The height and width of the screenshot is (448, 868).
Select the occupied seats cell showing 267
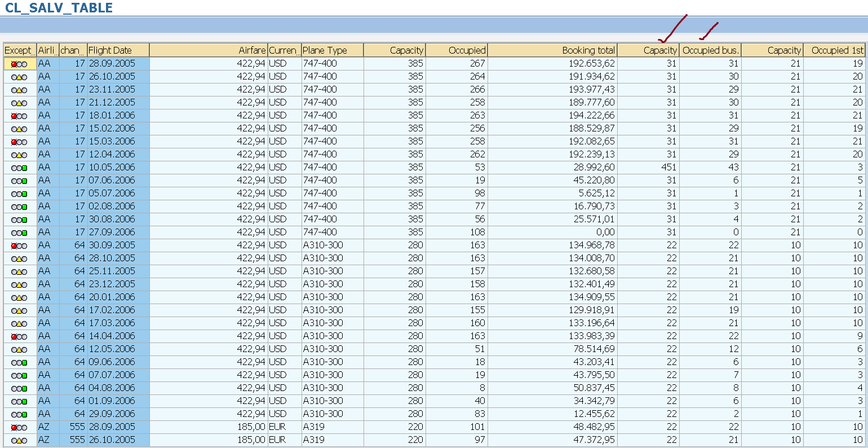457,64
